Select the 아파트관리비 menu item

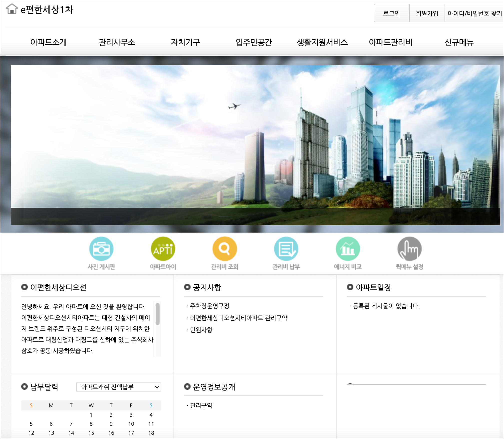(390, 42)
